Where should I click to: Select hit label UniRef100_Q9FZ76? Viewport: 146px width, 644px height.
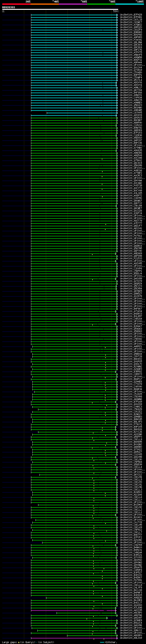click(x=131, y=50)
